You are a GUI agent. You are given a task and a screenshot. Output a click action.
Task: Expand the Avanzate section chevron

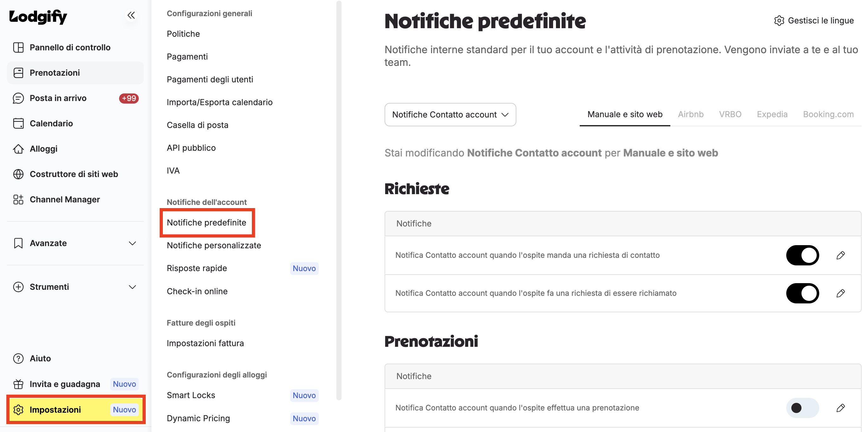(132, 243)
